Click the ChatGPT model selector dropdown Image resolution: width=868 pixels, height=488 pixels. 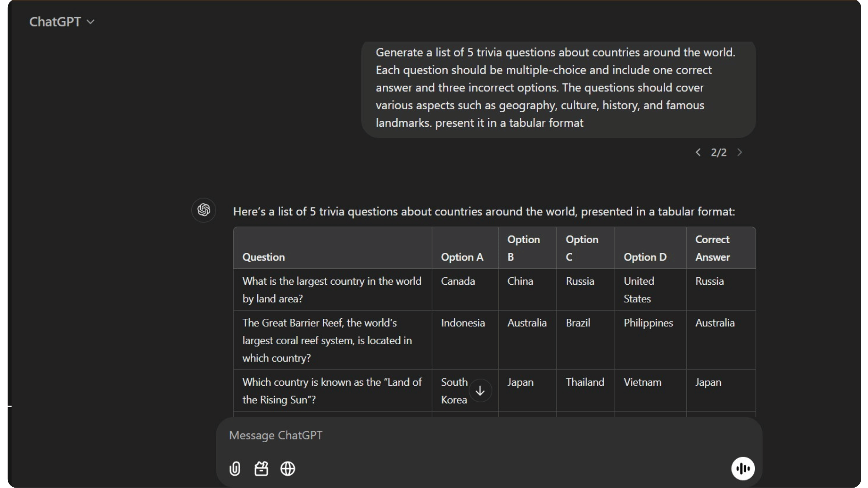coord(61,21)
